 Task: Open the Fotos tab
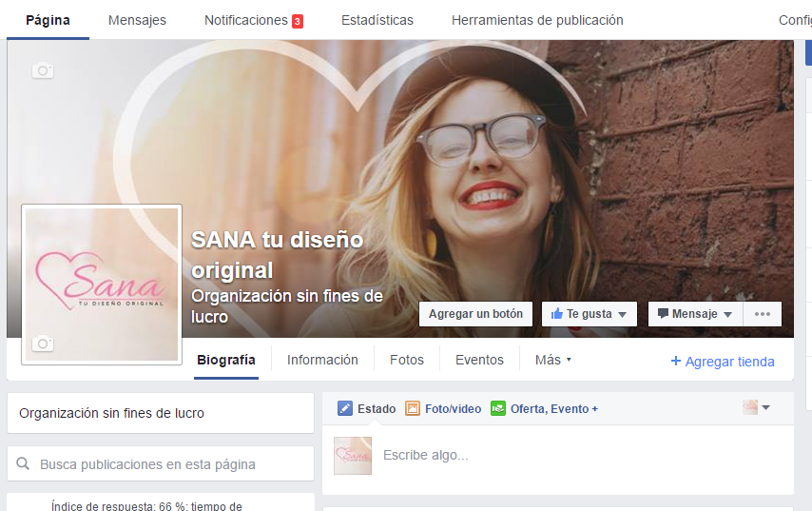pyautogui.click(x=407, y=360)
